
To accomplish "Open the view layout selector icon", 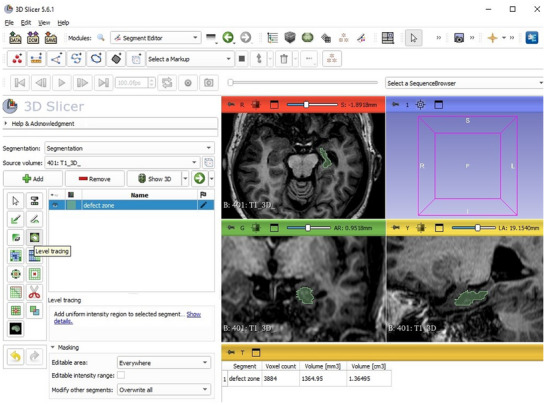I will pos(388,38).
